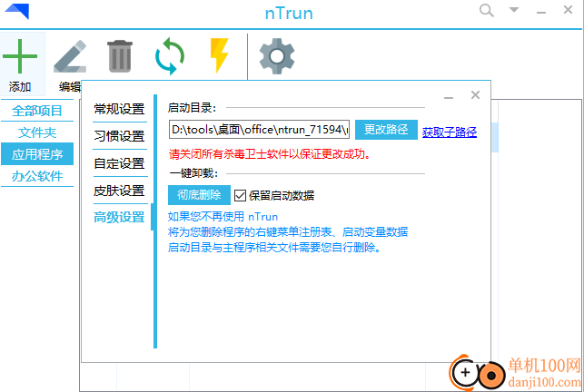The image size is (584, 392).
Task: Minimize the settings dialog
Action: (x=449, y=98)
